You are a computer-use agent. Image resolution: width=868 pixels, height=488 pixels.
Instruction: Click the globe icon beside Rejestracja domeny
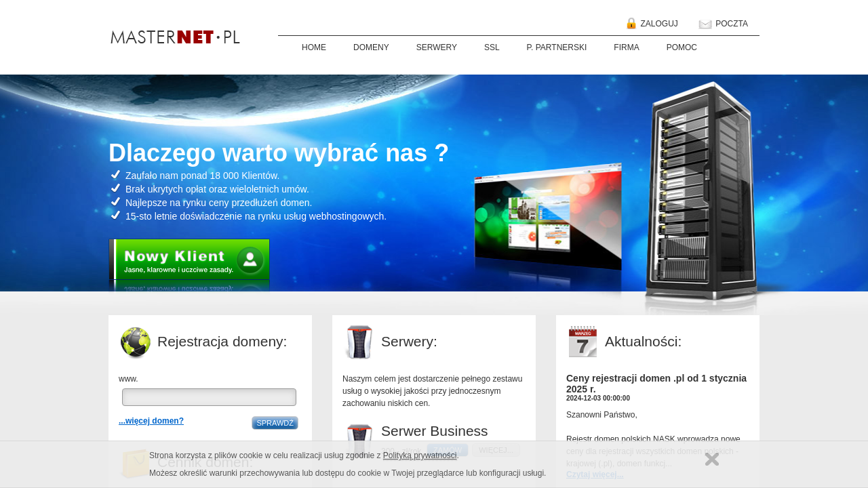(x=136, y=342)
